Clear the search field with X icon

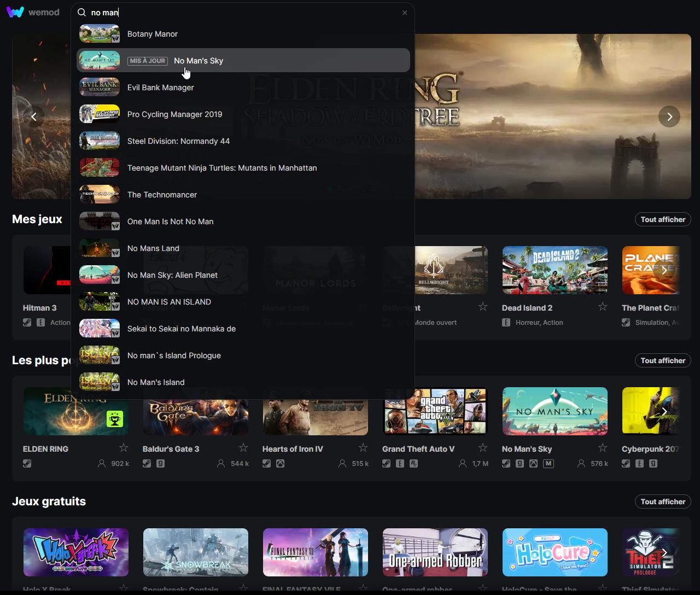[405, 13]
